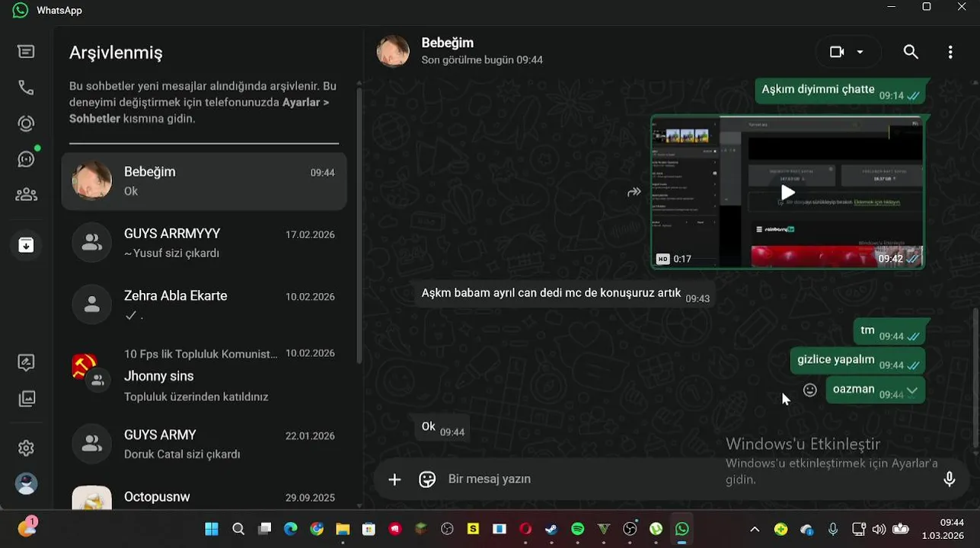Search within the Bebeğim chat

pyautogui.click(x=911, y=52)
